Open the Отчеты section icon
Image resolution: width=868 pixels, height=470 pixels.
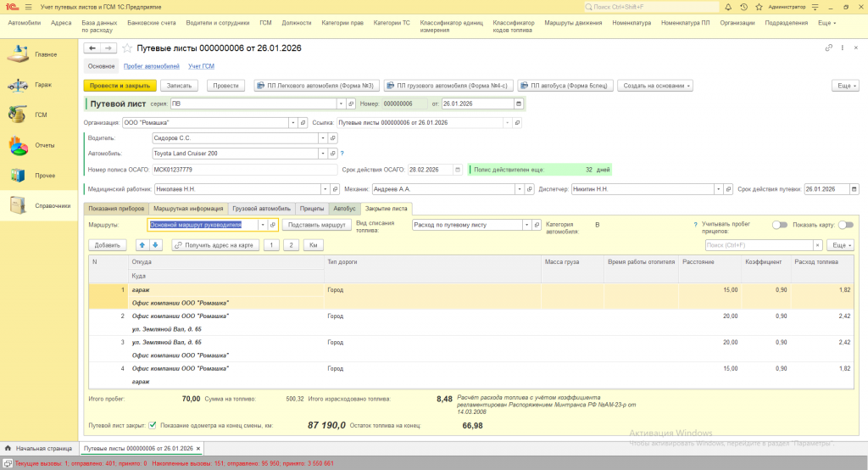click(19, 145)
